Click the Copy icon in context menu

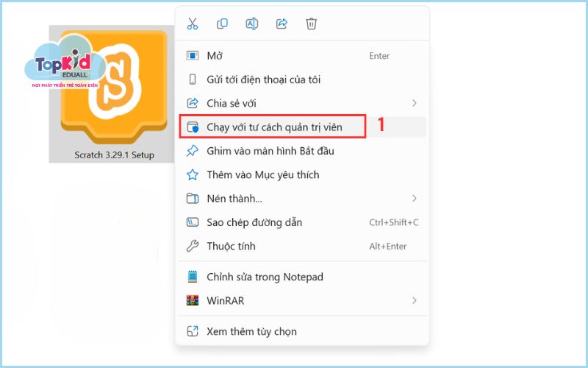pyautogui.click(x=222, y=24)
